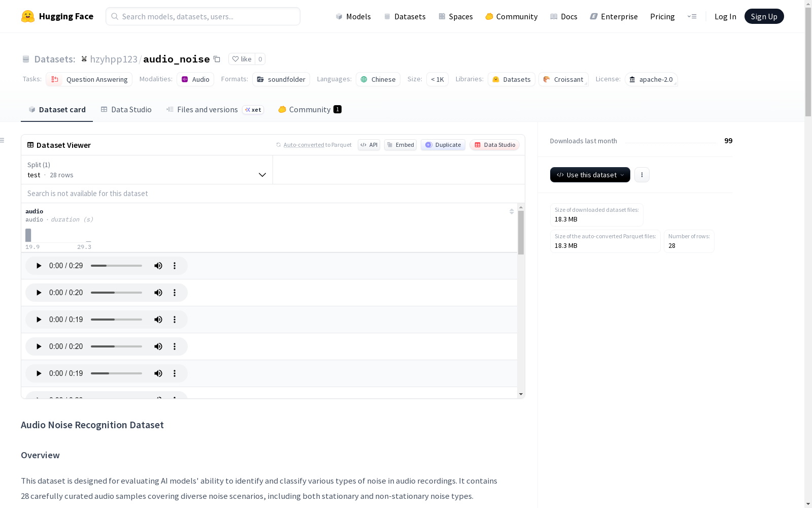Play the first audio clip (0:29)

tap(39, 266)
